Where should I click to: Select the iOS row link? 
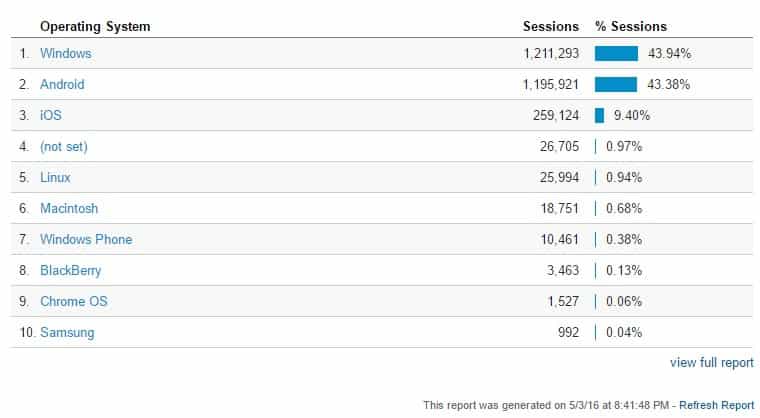click(51, 115)
